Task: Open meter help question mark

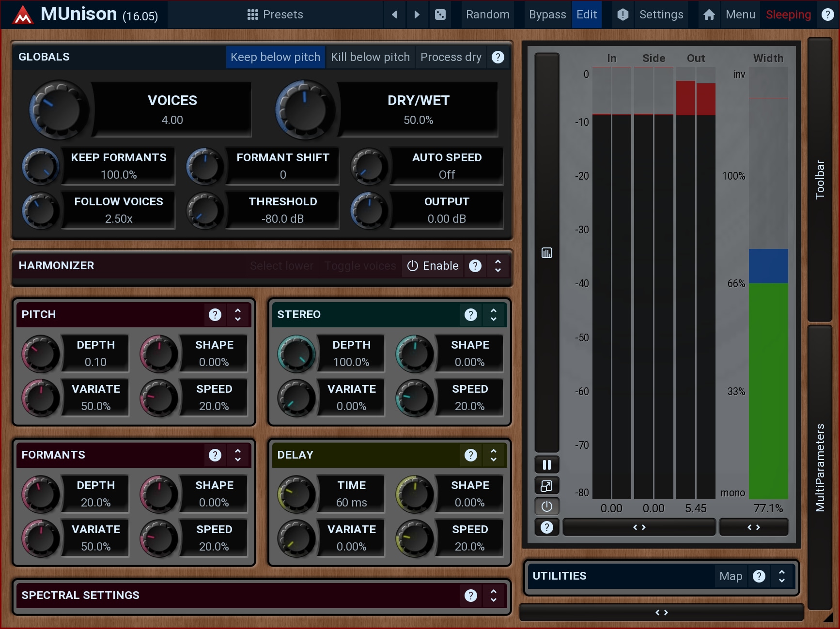Action: (x=547, y=527)
